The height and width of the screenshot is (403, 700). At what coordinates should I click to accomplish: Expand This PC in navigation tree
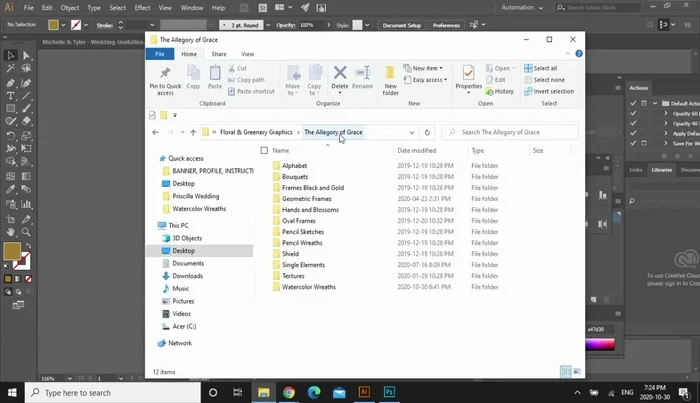click(152, 226)
